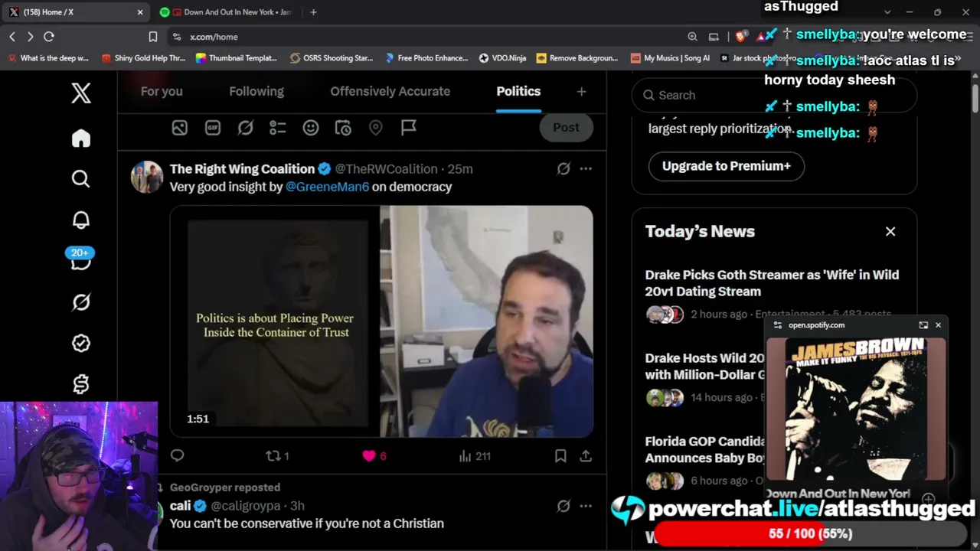The width and height of the screenshot is (980, 551).
Task: Close the Spotify mini player popup
Action: pos(938,325)
